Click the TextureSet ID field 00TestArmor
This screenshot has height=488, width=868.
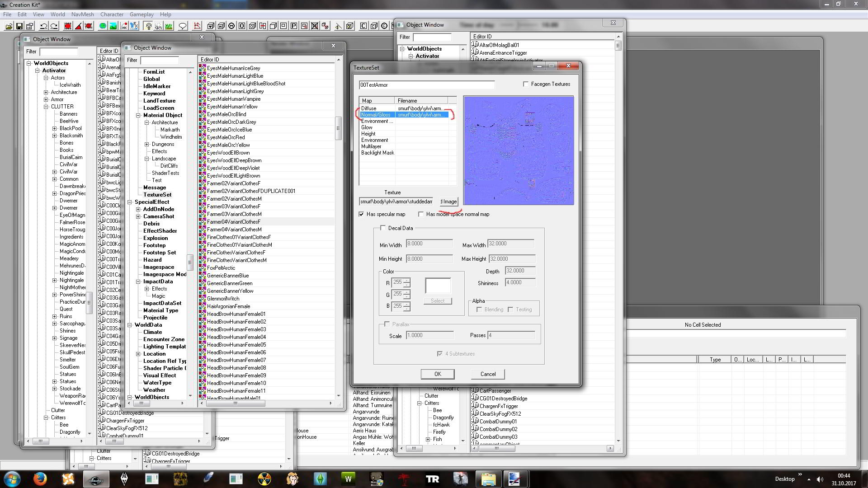tap(426, 85)
